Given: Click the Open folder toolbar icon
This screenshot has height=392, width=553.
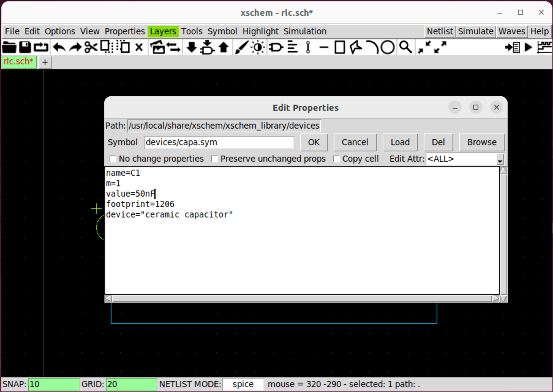Looking at the screenshot, I should coord(9,47).
